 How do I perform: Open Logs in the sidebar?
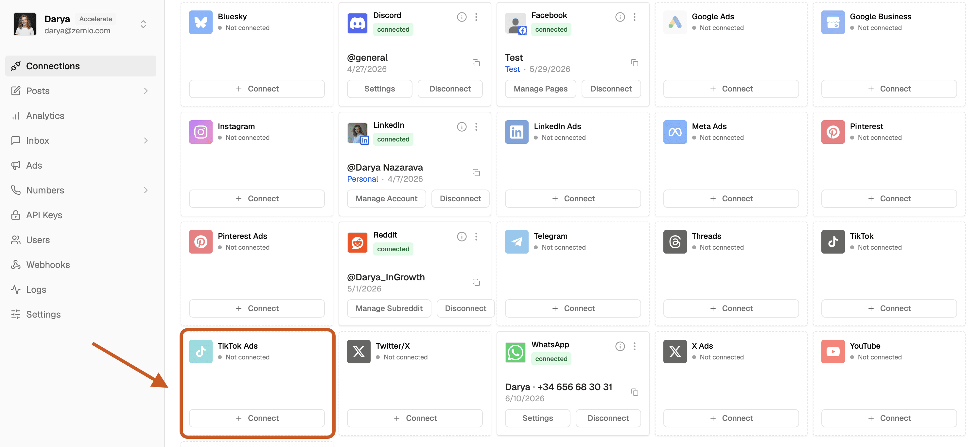coord(81,290)
